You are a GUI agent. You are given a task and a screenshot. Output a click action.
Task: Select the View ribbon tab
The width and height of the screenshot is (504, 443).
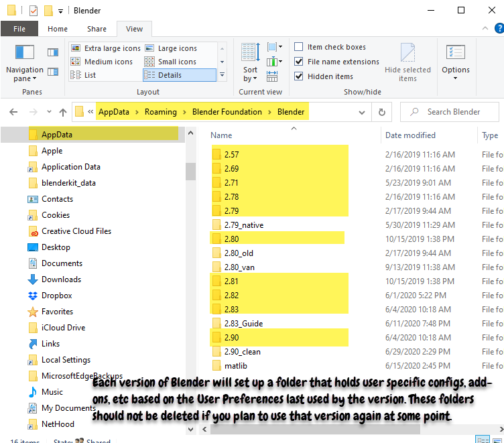pyautogui.click(x=134, y=29)
